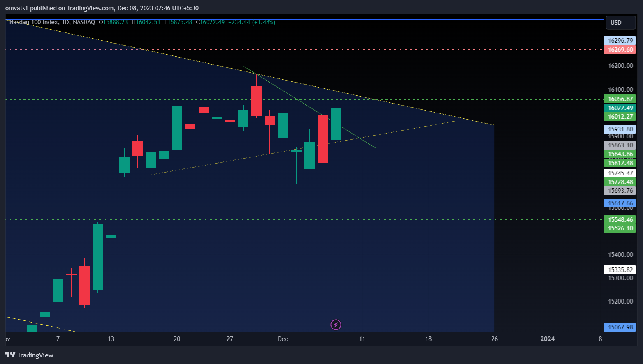Click the 2024 label on time axis
The image size is (643, 364).
(547, 339)
